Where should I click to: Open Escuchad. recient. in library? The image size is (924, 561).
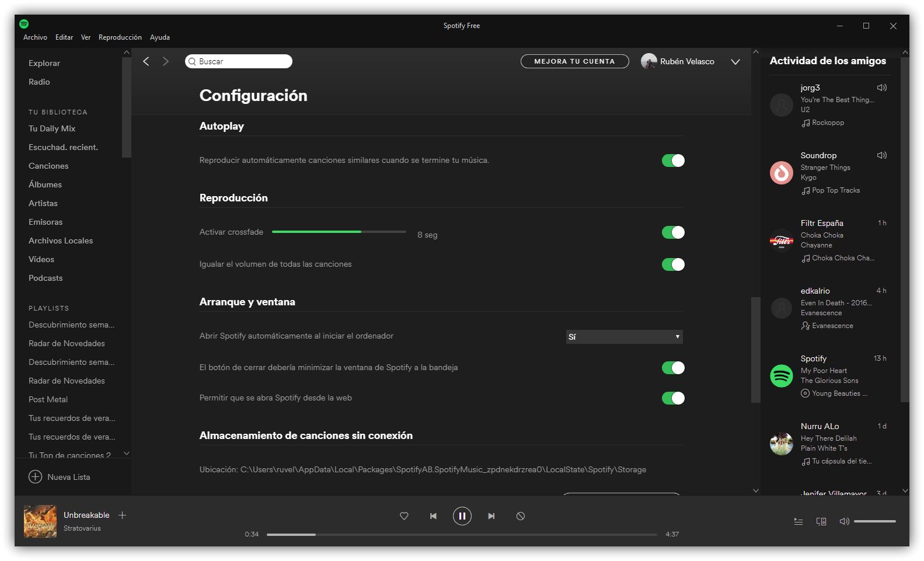pyautogui.click(x=63, y=147)
